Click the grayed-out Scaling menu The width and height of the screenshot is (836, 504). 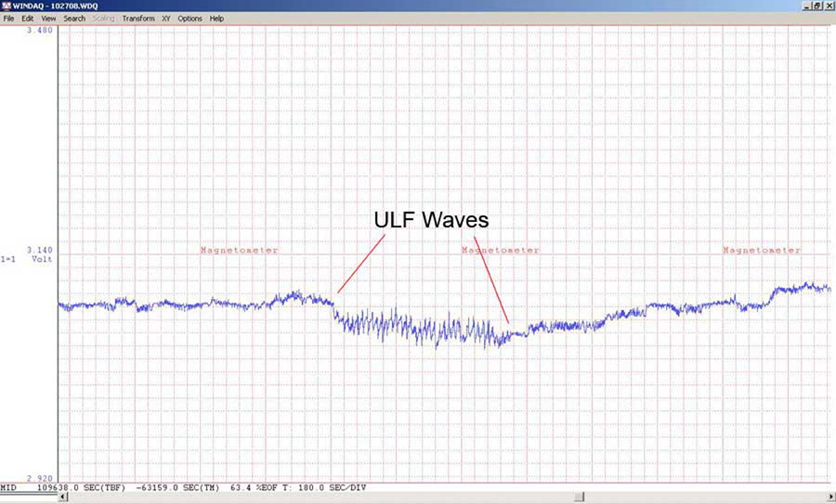coord(103,19)
